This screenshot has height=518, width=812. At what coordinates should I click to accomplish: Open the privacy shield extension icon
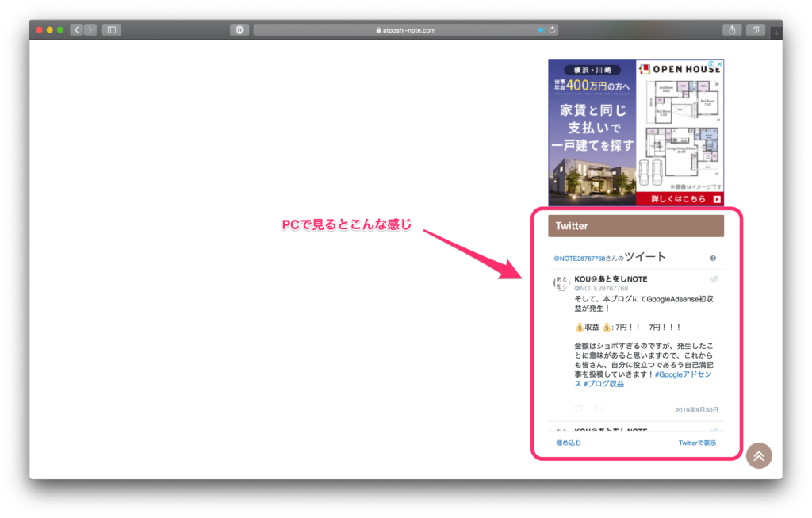tap(239, 30)
